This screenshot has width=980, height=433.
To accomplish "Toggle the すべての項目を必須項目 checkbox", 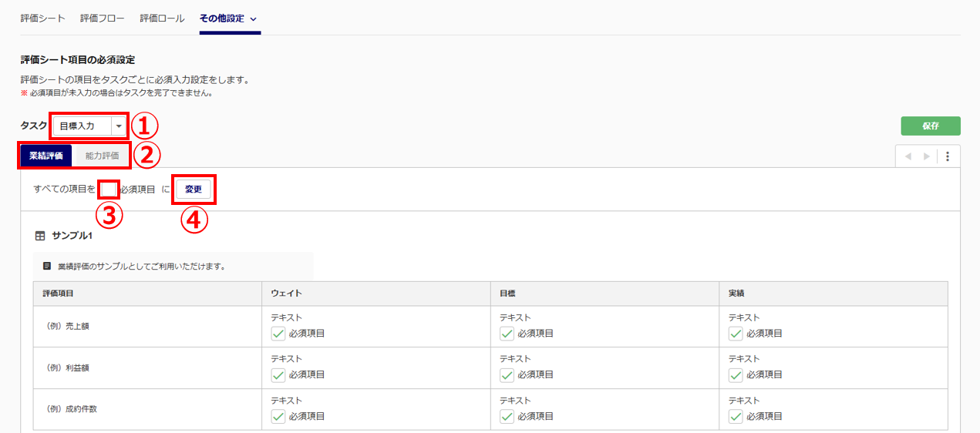I will pyautogui.click(x=109, y=189).
